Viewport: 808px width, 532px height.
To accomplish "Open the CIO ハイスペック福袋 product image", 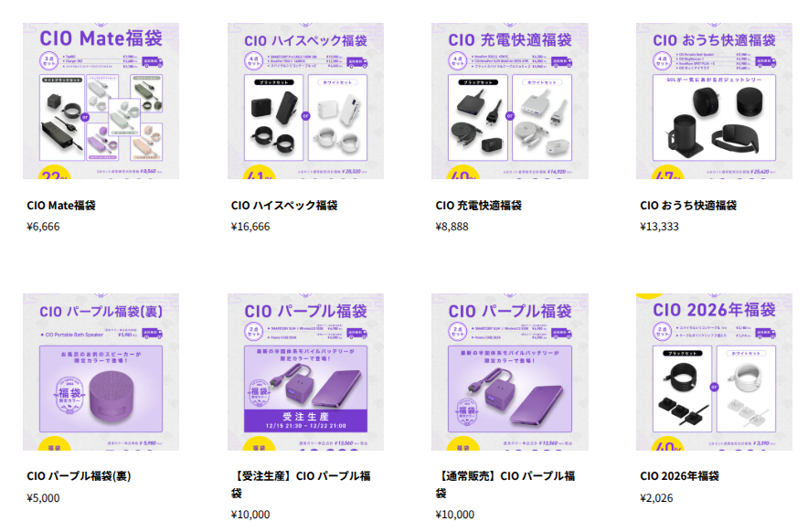I will point(305,101).
